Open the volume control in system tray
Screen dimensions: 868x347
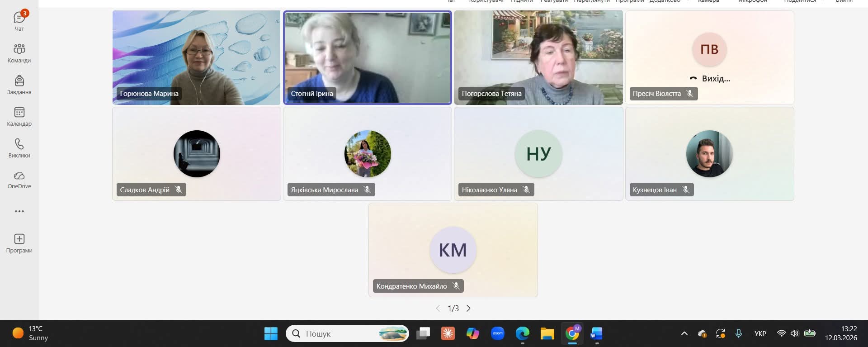point(794,333)
